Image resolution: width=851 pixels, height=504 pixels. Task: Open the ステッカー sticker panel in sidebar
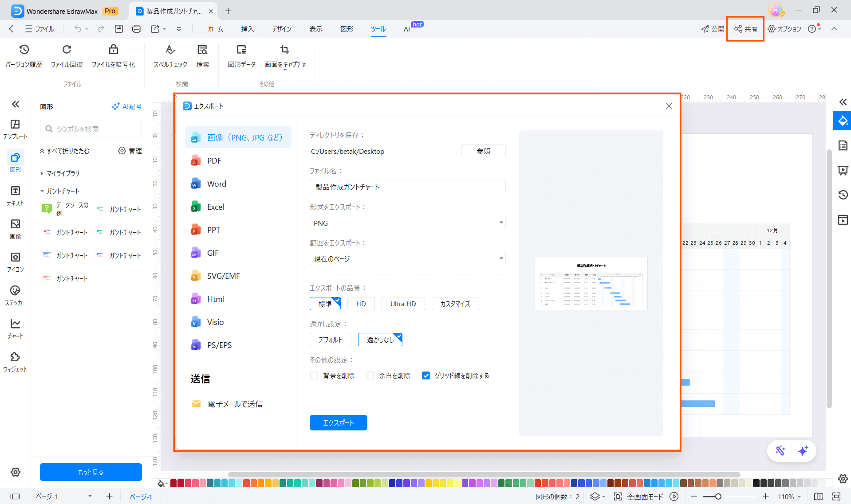pyautogui.click(x=15, y=295)
